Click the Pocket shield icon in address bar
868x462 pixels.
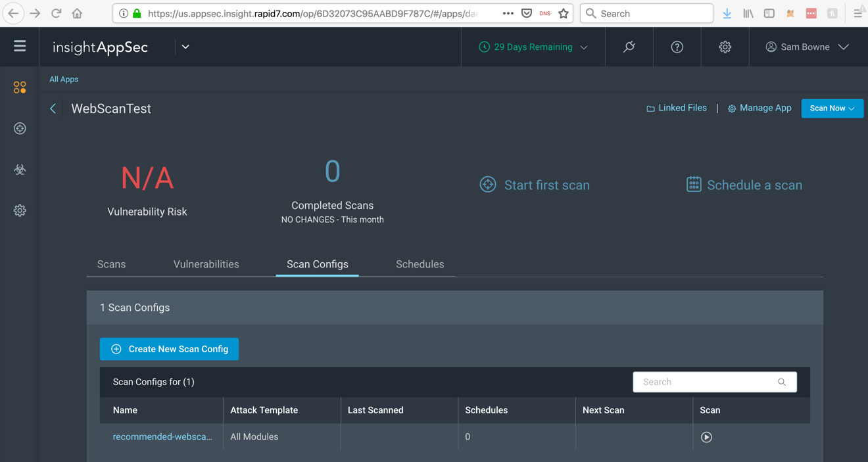click(527, 13)
